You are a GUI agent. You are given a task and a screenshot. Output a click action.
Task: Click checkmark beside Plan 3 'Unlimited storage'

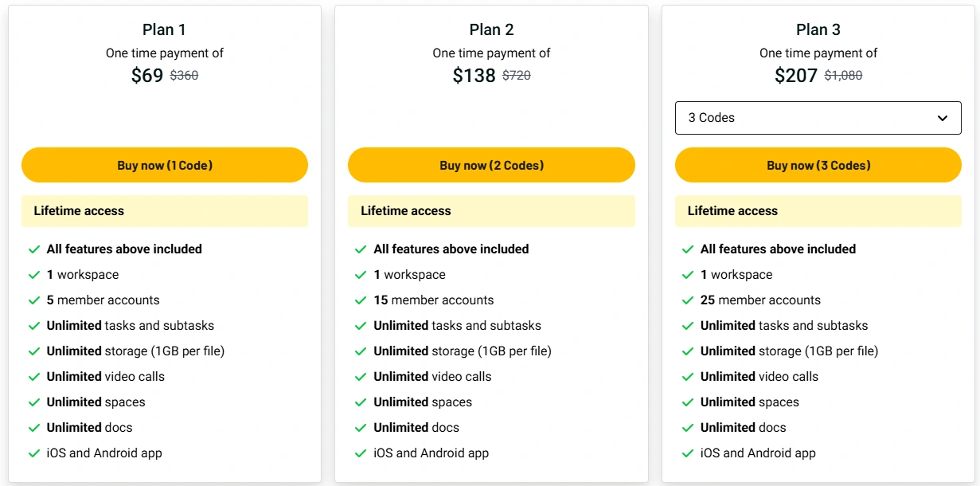(x=688, y=351)
